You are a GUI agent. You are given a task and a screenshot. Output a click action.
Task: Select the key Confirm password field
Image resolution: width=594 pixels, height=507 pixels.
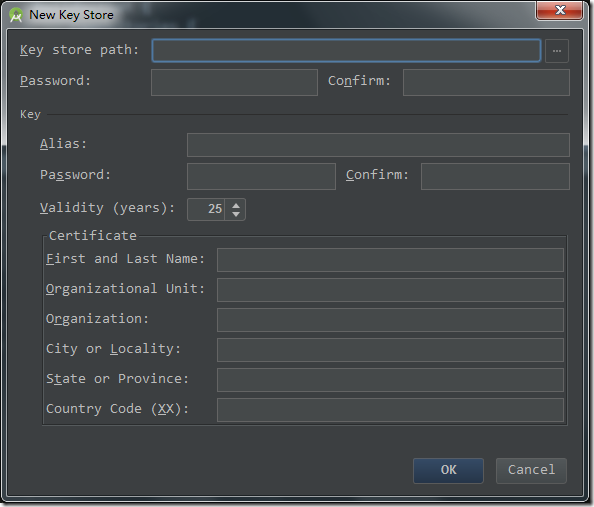coord(495,176)
